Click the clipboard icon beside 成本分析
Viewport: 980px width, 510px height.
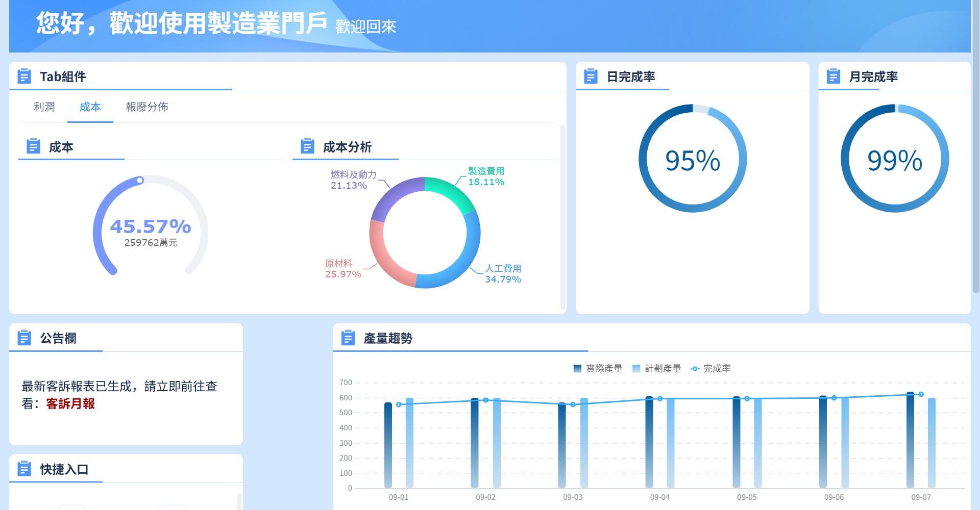pyautogui.click(x=307, y=146)
